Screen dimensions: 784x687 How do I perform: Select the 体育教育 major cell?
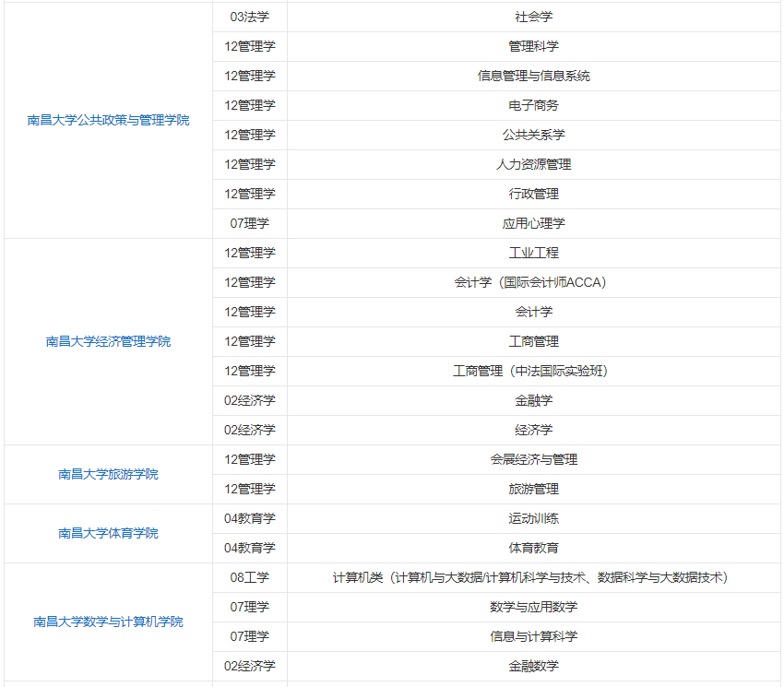tap(533, 548)
